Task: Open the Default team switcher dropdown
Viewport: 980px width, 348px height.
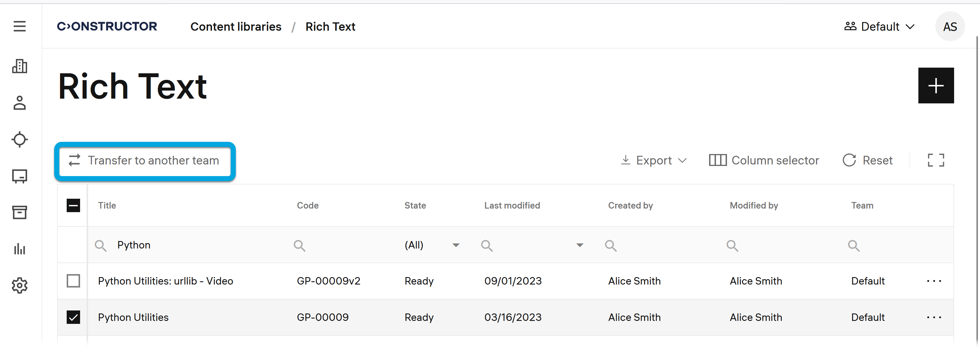Action: coord(879,27)
